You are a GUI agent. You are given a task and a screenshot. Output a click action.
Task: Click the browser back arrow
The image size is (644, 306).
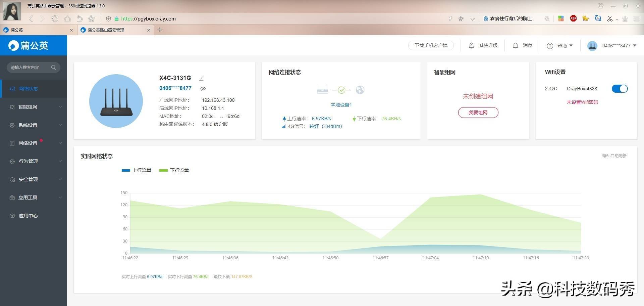[31, 19]
